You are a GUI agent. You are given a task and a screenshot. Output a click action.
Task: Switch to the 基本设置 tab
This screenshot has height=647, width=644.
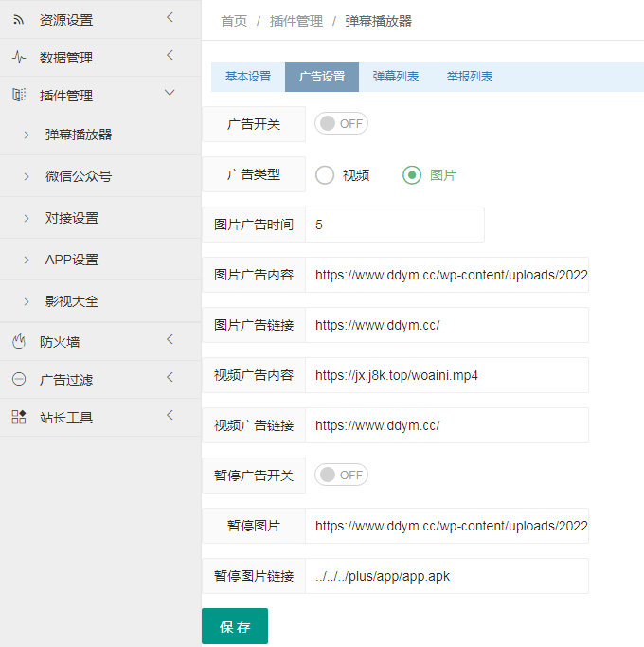(x=248, y=77)
